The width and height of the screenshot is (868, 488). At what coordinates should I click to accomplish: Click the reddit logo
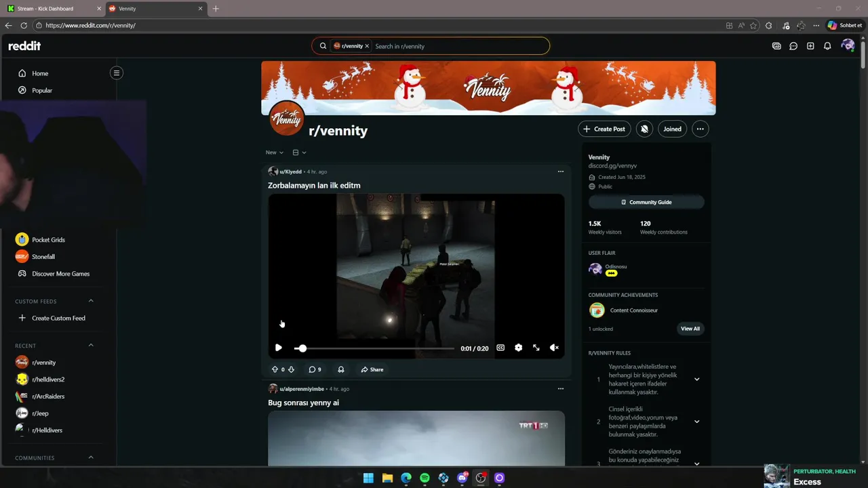(24, 46)
